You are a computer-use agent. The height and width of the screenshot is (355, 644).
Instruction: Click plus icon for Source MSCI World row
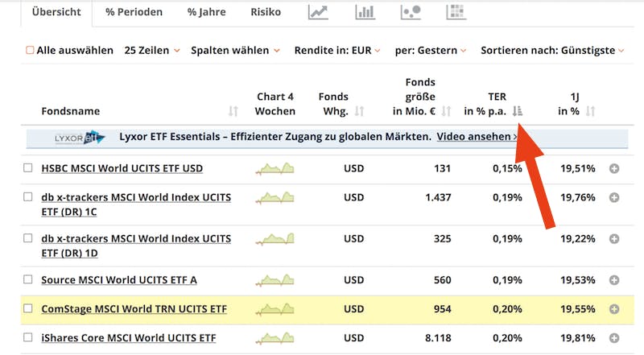(x=614, y=280)
